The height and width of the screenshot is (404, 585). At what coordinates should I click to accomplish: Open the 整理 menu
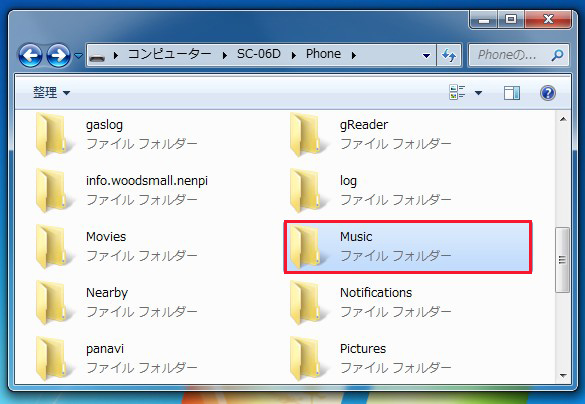tap(51, 93)
